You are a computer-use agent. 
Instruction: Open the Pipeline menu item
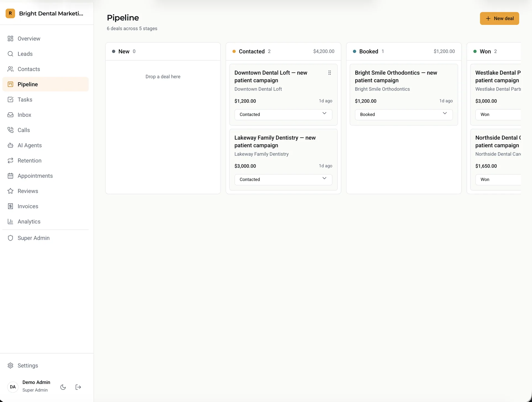(45, 84)
